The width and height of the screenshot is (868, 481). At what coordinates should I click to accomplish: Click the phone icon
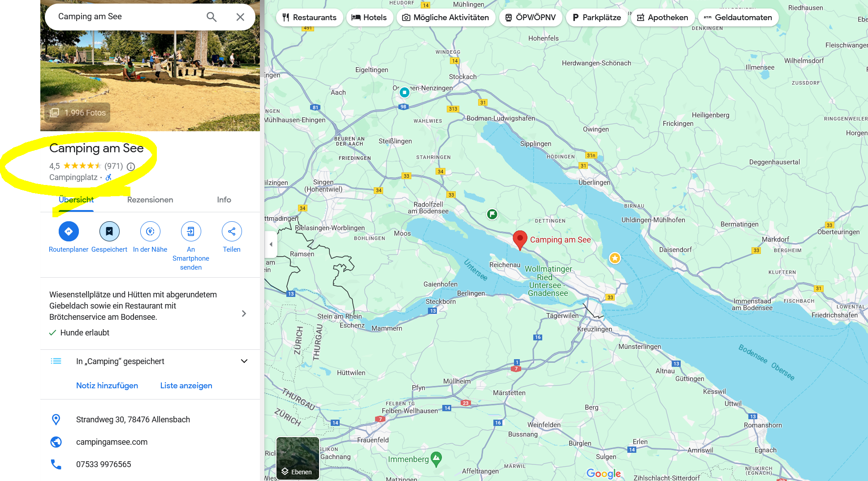click(x=56, y=464)
